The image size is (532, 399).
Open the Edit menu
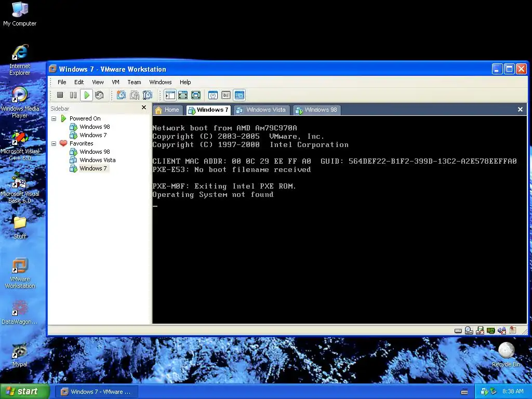click(79, 82)
